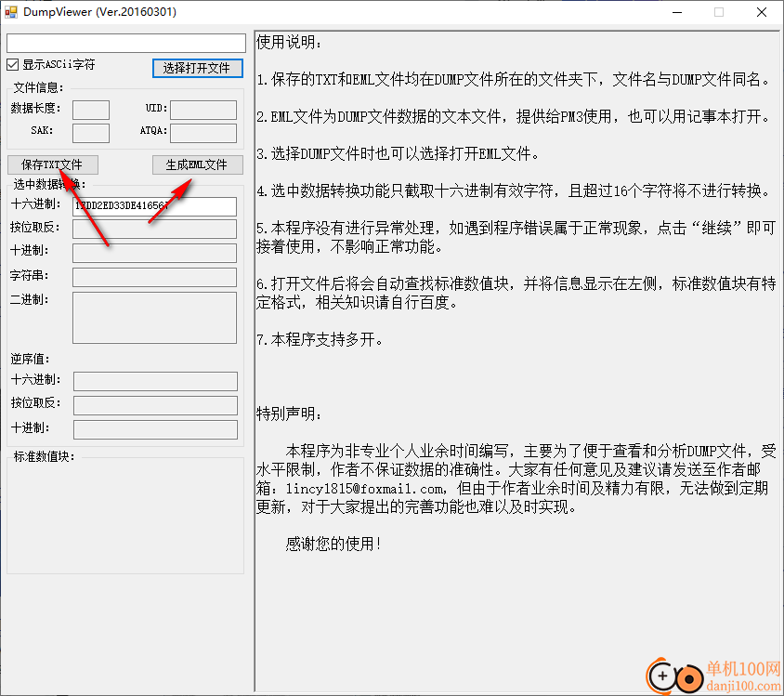Screen dimensions: 784x696
Task: Click the 特别声明 heading text
Action: click(289, 414)
